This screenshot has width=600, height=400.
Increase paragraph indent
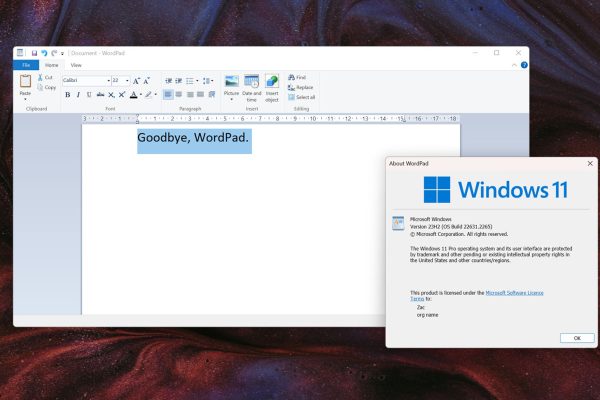click(x=179, y=81)
